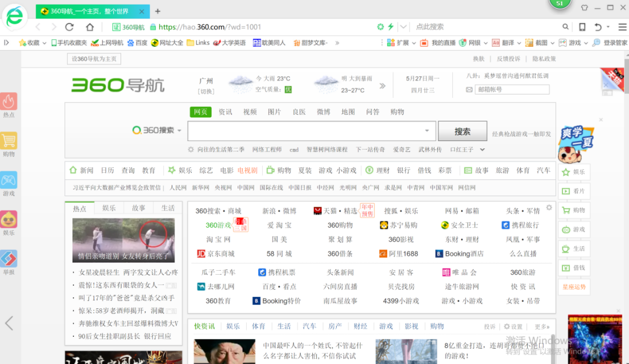629x364 pixels.
Task: Open new tab with plus button
Action: pos(158,11)
